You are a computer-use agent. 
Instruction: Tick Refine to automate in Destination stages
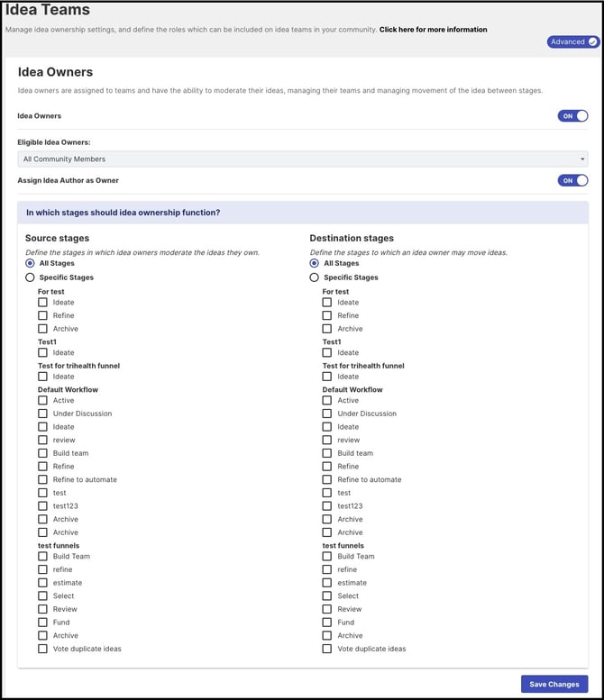tap(327, 479)
